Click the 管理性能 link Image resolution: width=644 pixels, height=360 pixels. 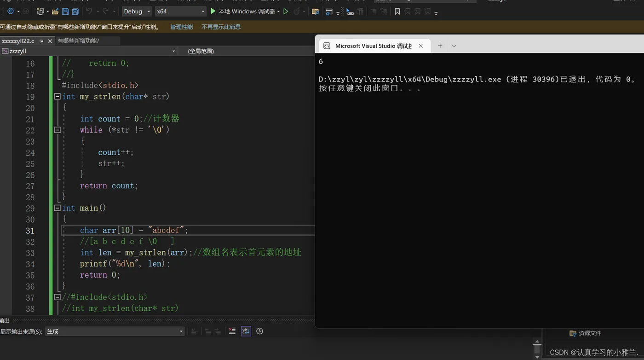pos(181,27)
